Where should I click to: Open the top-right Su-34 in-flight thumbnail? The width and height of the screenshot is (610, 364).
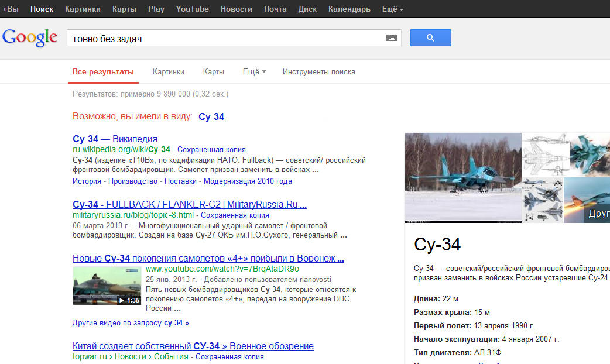coord(590,154)
